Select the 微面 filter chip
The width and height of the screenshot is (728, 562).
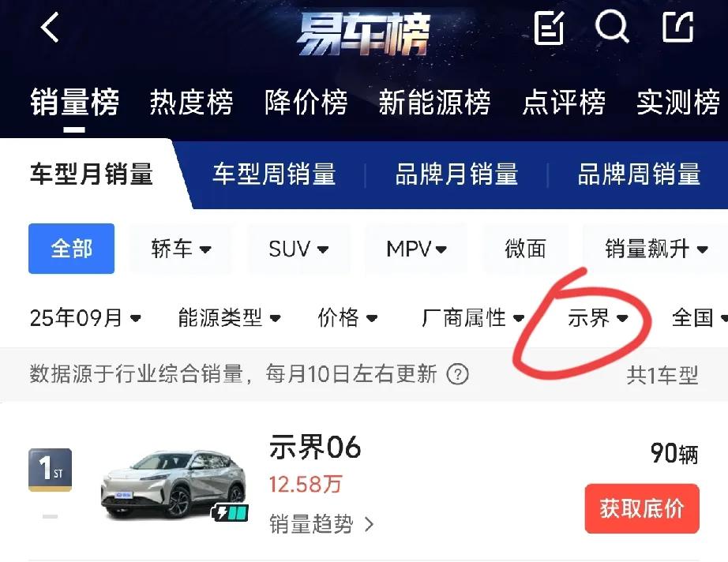(x=525, y=249)
